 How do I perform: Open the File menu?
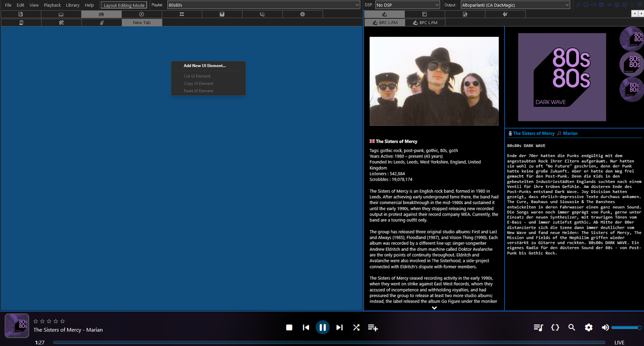click(8, 5)
